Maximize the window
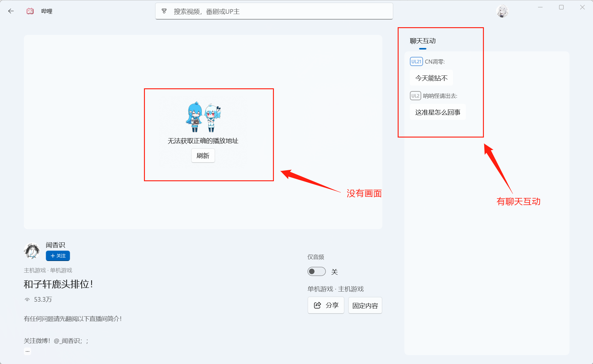Image resolution: width=593 pixels, height=364 pixels. [561, 7]
